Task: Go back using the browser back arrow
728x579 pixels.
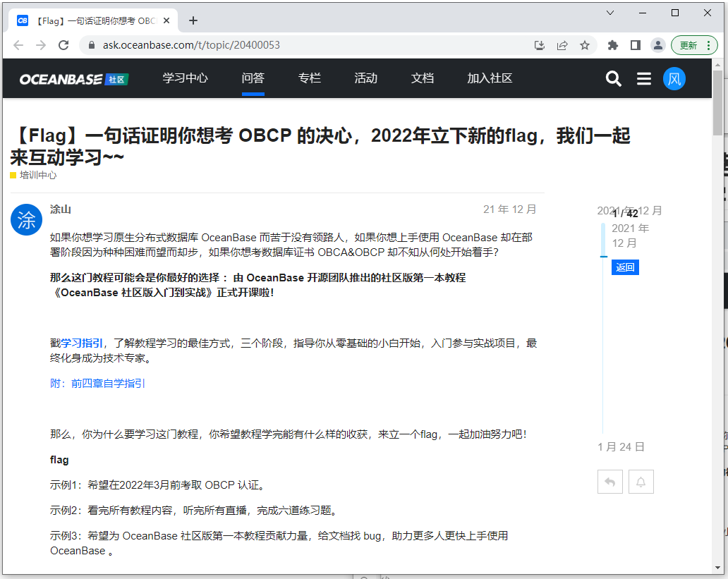Action: [18, 45]
